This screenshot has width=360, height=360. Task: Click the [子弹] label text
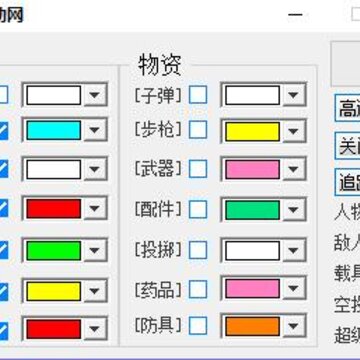click(158, 96)
